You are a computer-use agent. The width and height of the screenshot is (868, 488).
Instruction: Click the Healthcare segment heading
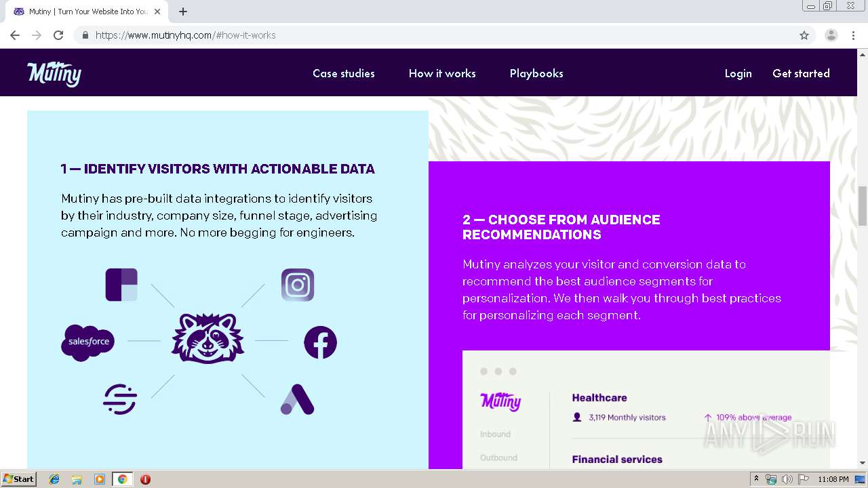click(599, 398)
